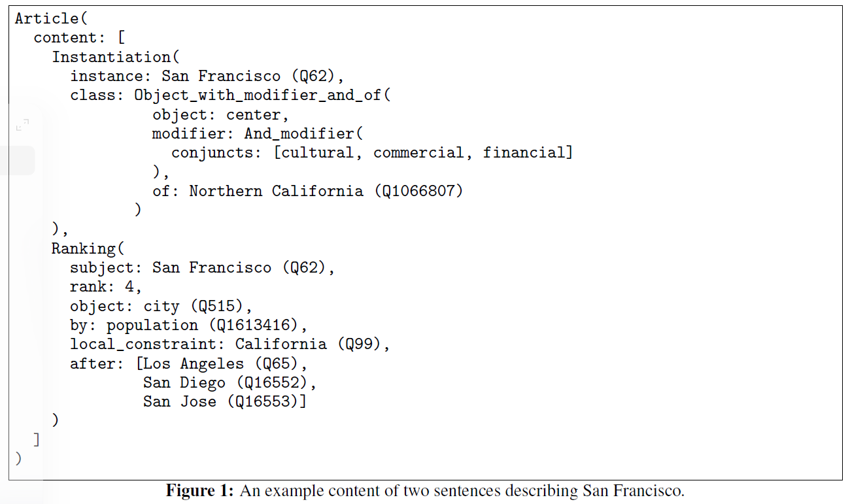Click the 'rank: 4,' line
This screenshot has width=867, height=504.
106,286
